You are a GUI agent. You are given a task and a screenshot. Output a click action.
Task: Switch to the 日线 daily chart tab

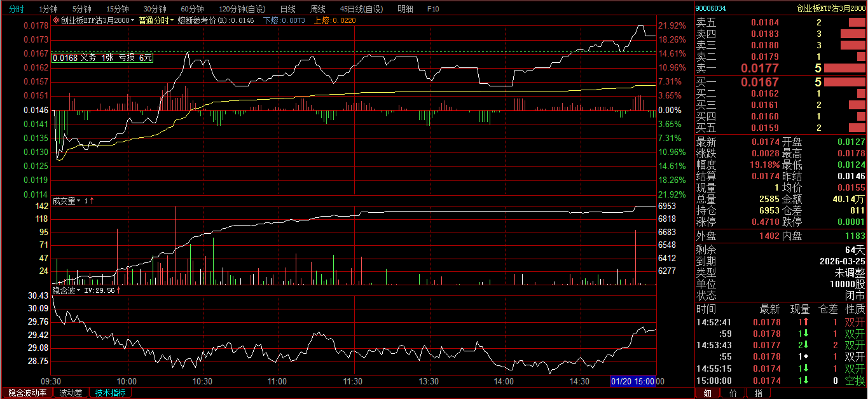tap(287, 9)
